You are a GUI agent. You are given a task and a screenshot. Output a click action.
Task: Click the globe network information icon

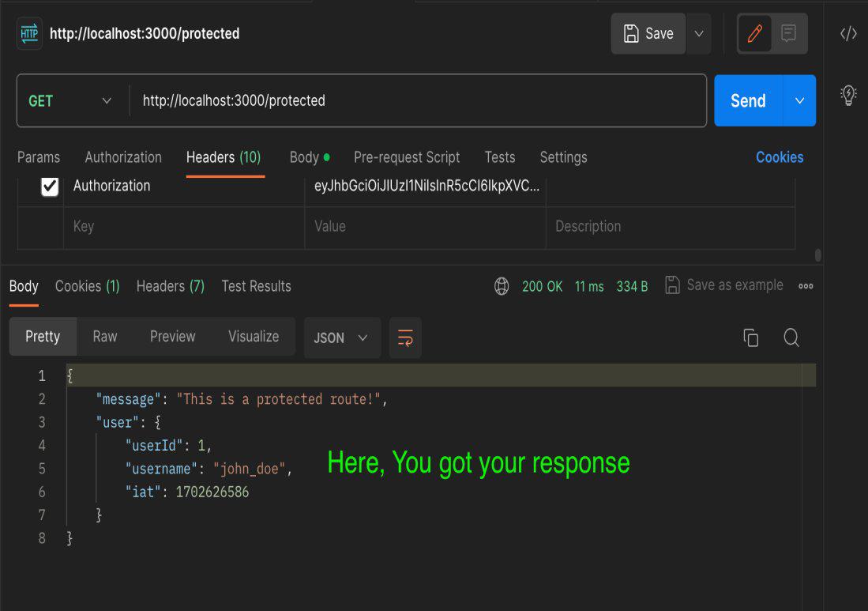click(x=502, y=286)
